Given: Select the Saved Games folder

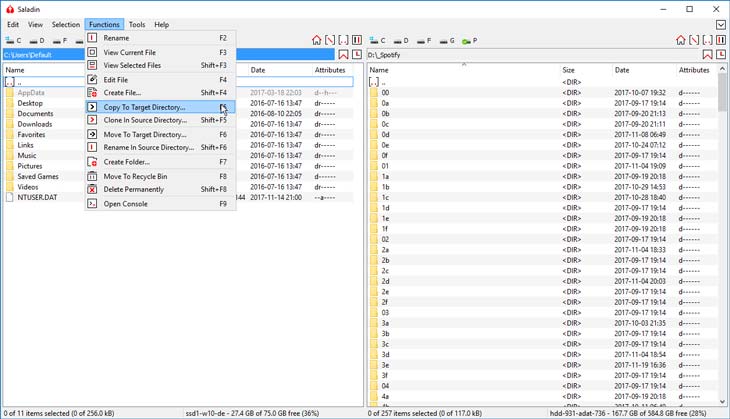Looking at the screenshot, I should point(38,176).
